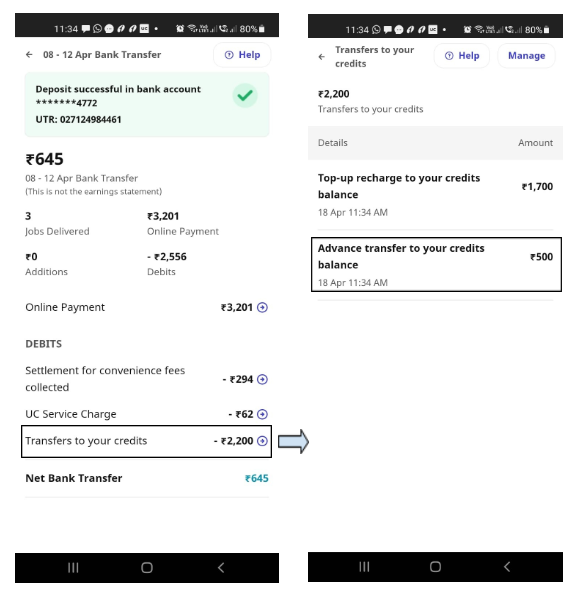Select the Top-up recharge ₹1,700 entry
Viewport: 574px width, 599px height.
[435, 195]
